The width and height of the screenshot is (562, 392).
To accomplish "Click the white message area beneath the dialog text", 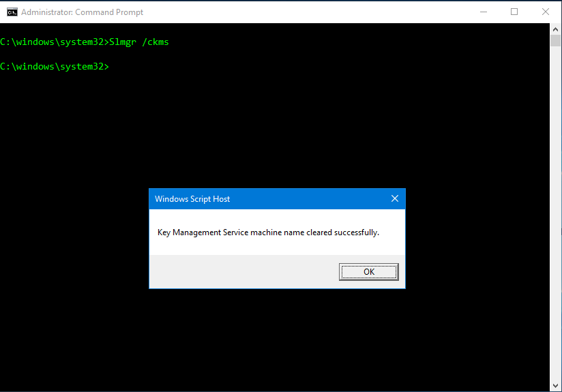I will [273, 247].
